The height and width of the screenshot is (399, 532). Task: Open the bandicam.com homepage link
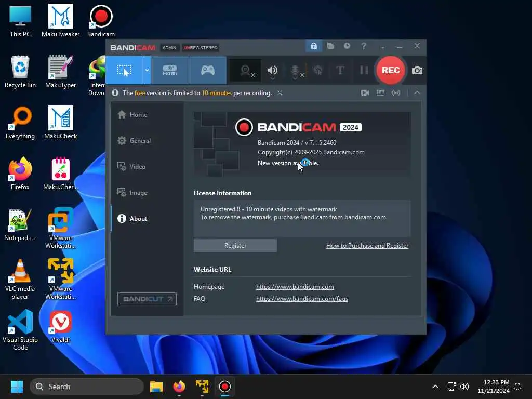pos(295,287)
